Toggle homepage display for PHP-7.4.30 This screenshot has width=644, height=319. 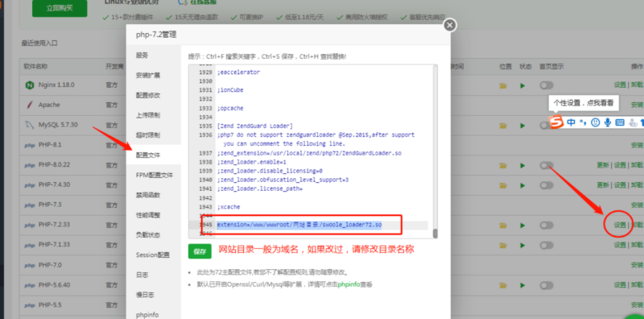[547, 185]
